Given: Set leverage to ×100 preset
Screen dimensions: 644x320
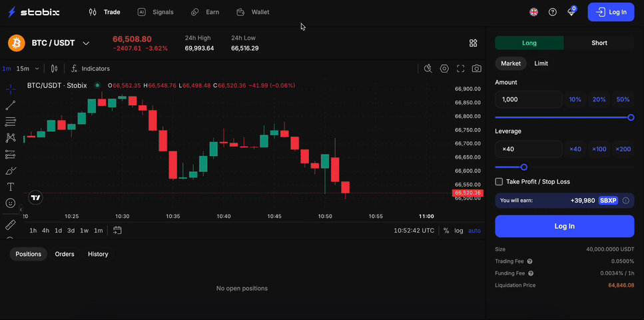Looking at the screenshot, I should 599,149.
